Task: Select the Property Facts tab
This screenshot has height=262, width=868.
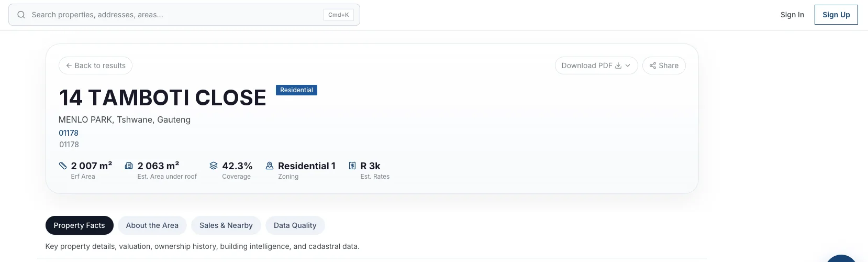Action: 79,225
